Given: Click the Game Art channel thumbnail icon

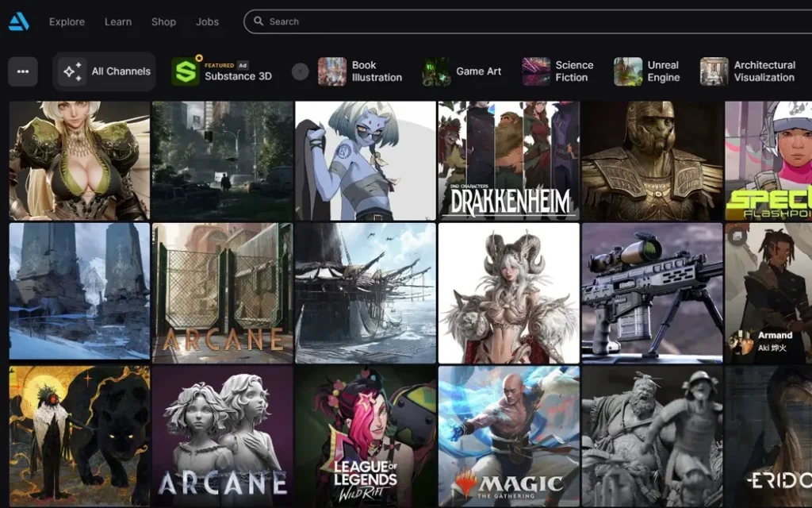Looking at the screenshot, I should coord(436,71).
